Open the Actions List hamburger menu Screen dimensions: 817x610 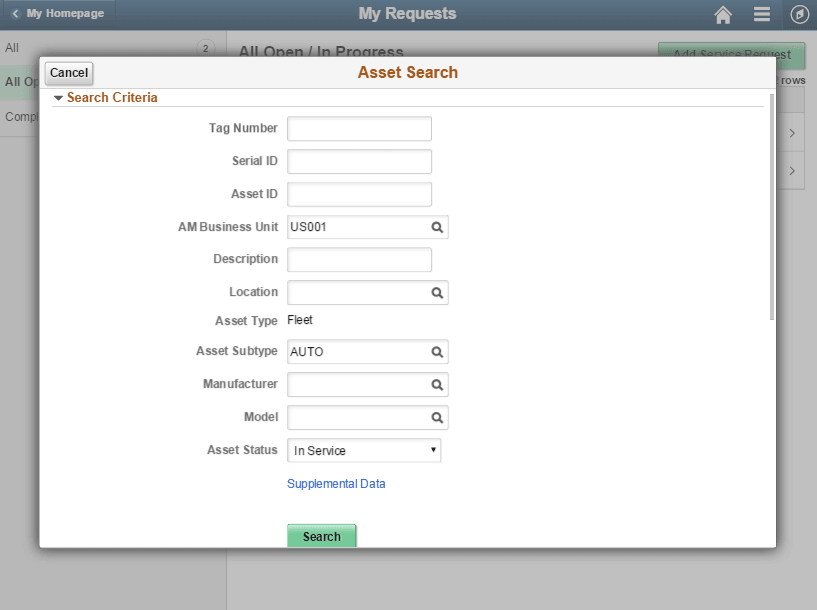[761, 14]
